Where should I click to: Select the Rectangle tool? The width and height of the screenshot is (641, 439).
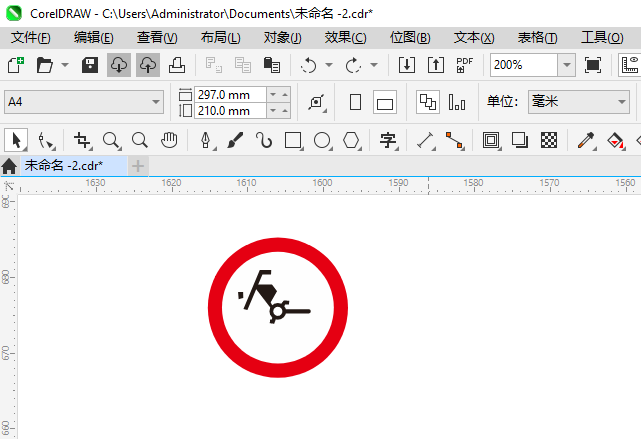pyautogui.click(x=293, y=141)
